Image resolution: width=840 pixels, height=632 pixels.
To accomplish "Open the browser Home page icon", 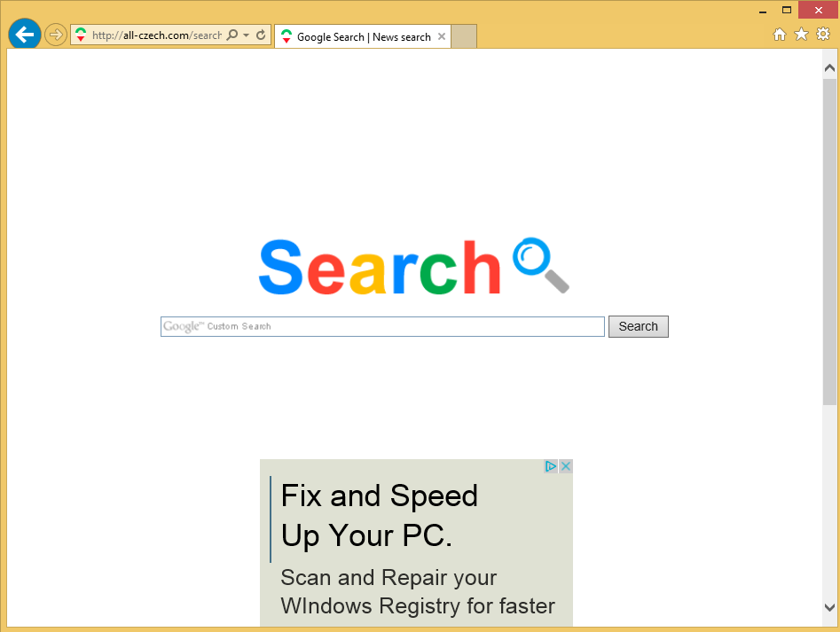I will [780, 35].
